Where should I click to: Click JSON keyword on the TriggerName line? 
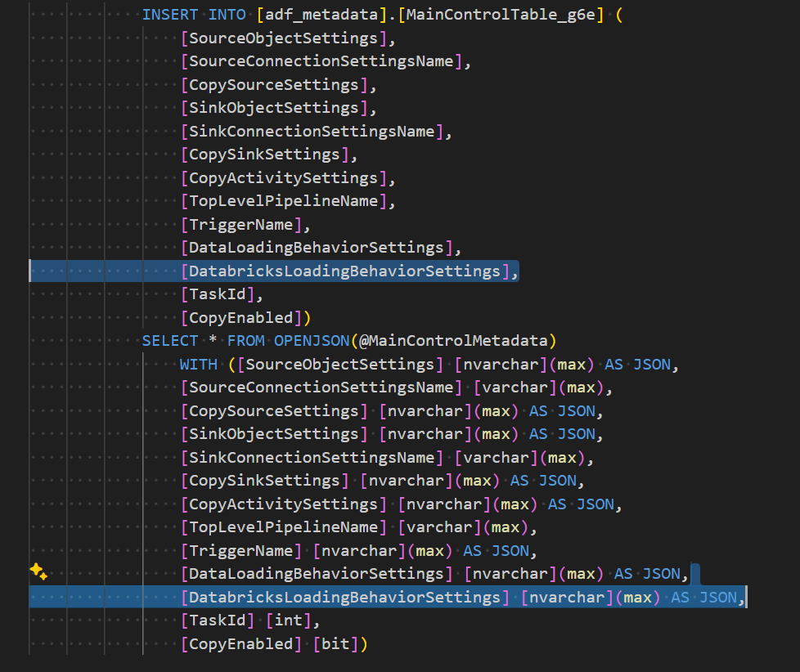coord(510,551)
